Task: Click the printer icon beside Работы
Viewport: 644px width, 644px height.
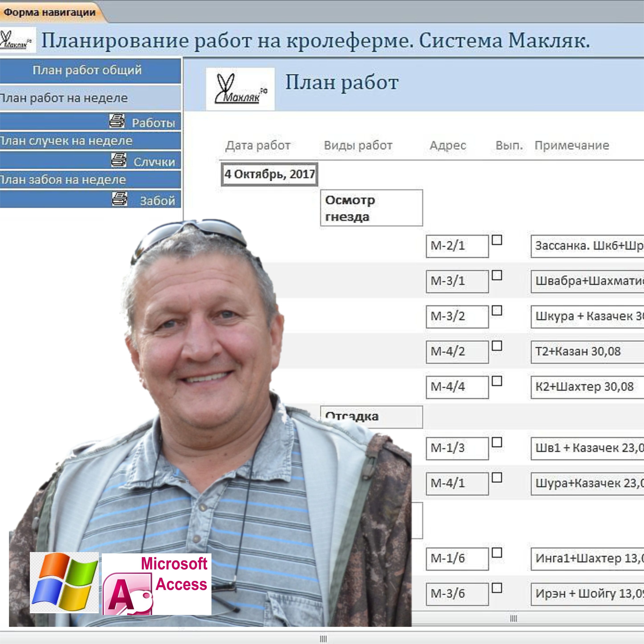Action: coord(117,121)
